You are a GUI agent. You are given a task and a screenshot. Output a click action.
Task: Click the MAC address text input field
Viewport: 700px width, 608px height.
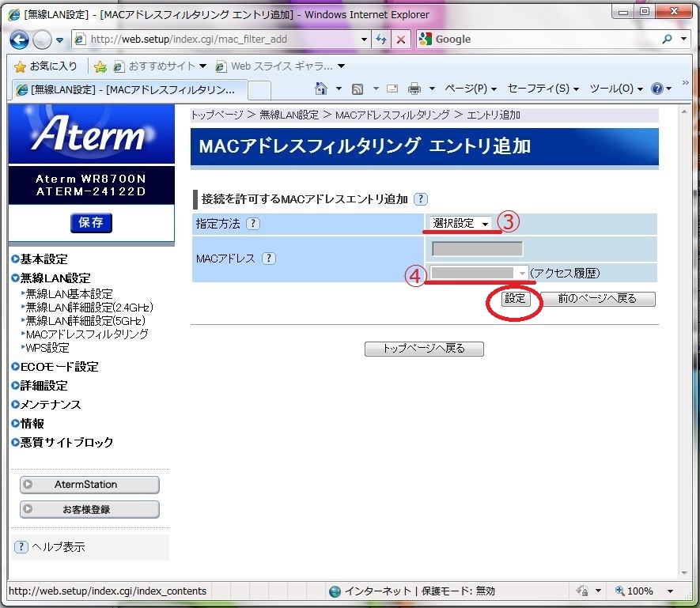coord(477,249)
